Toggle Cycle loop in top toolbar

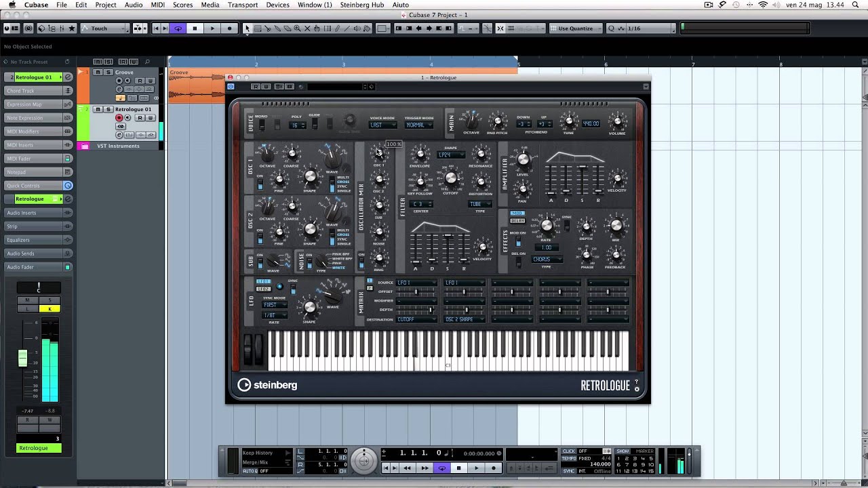tap(178, 28)
